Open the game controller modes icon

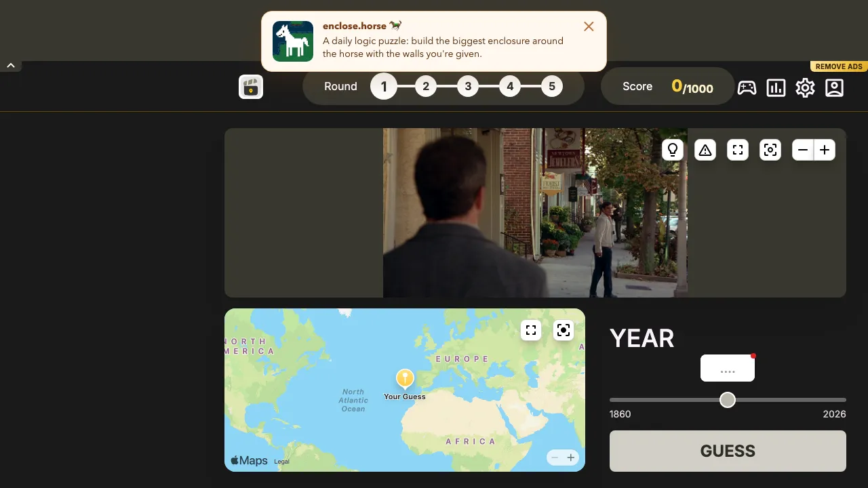pyautogui.click(x=747, y=87)
